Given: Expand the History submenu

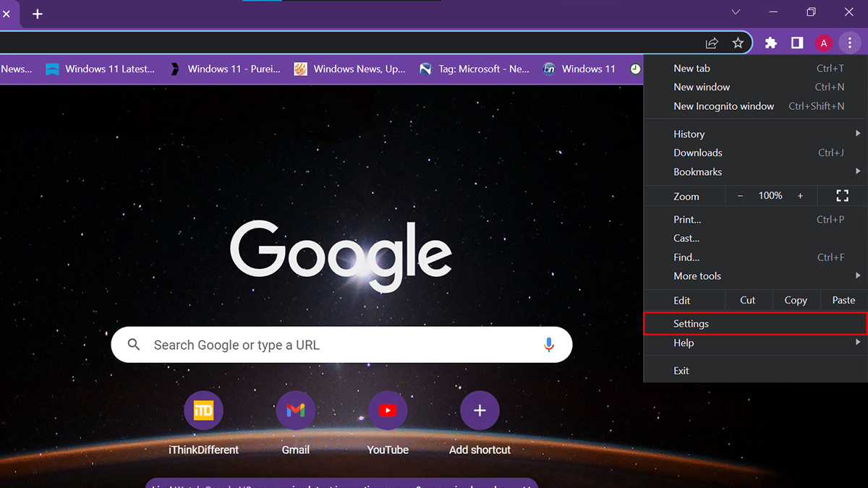Looking at the screenshot, I should (x=755, y=134).
